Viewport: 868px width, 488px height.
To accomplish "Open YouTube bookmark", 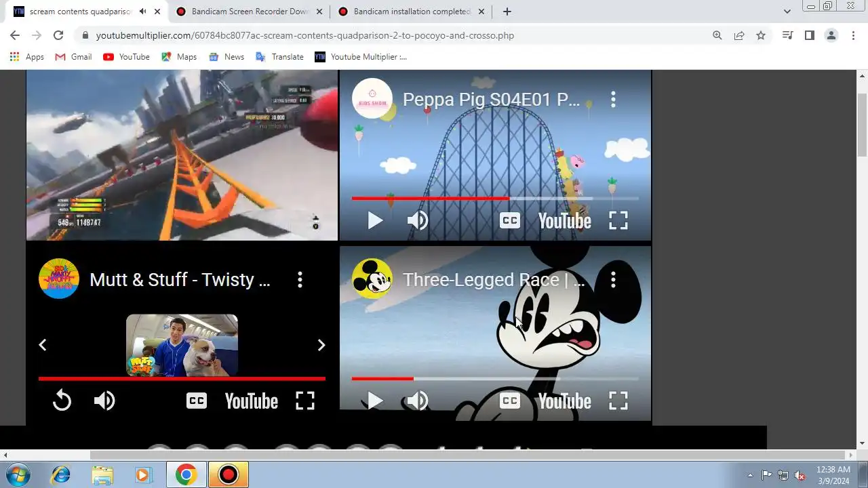I will (126, 57).
